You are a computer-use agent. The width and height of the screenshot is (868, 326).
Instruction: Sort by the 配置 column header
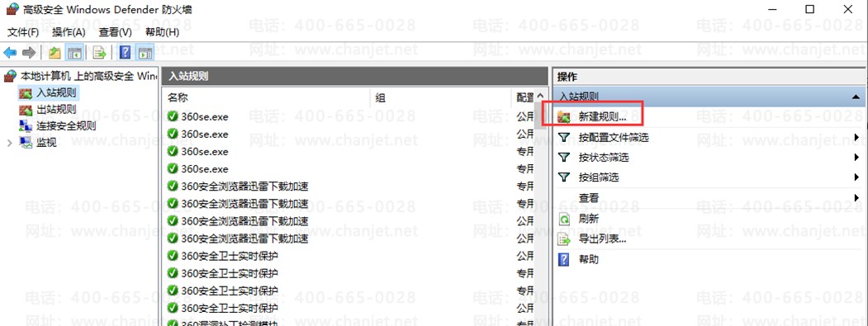pyautogui.click(x=524, y=98)
